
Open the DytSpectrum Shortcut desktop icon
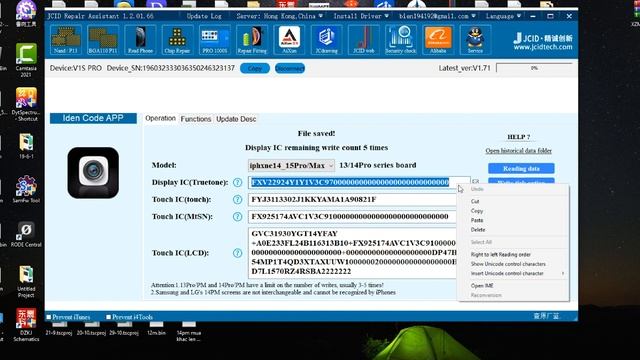pyautogui.click(x=26, y=104)
